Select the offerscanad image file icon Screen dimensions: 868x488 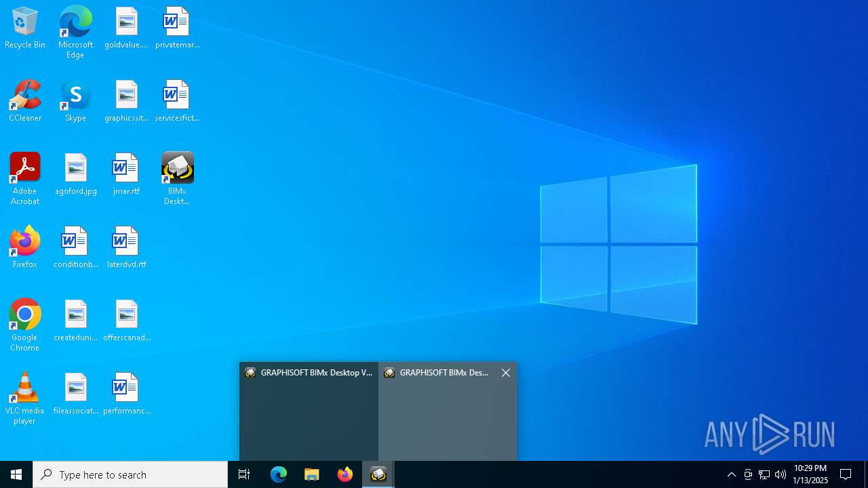tap(126, 321)
